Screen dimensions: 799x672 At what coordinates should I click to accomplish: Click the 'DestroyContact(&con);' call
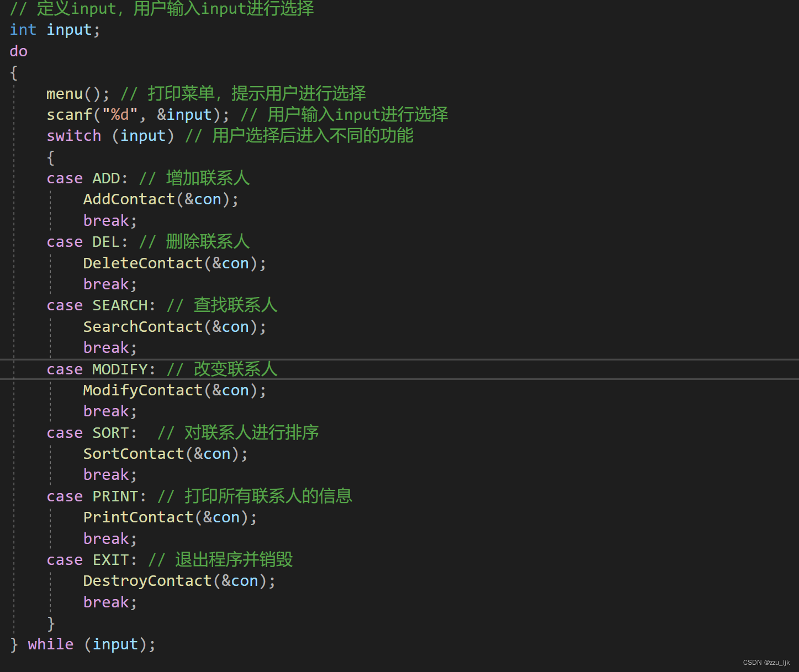coord(179,581)
